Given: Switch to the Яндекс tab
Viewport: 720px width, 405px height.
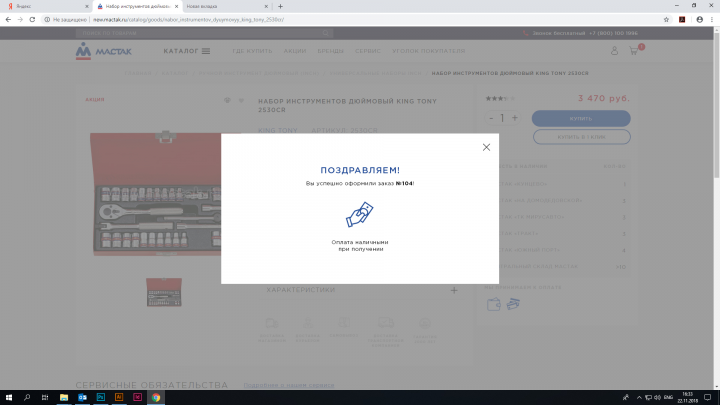Looking at the screenshot, I should 46,6.
